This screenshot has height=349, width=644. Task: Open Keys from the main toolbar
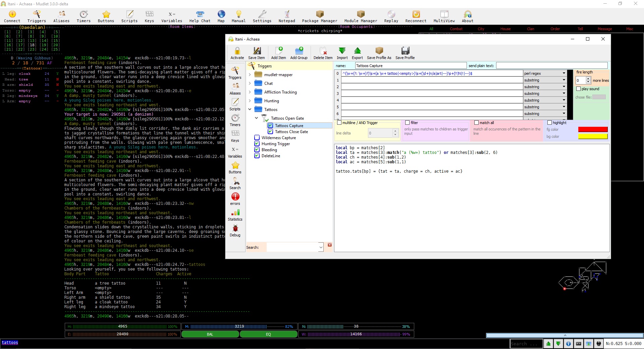click(149, 16)
